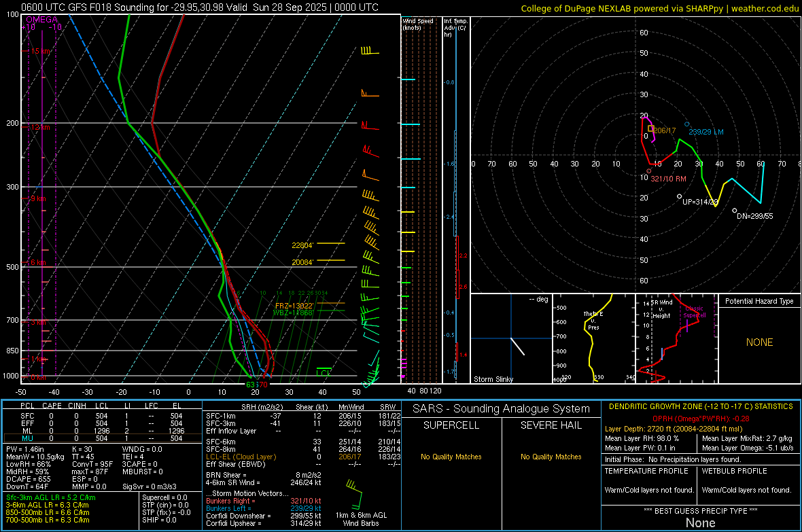Image resolution: width=802 pixels, height=532 pixels.
Task: Click 'SARS - Sounding Analogue System' heading
Action: [x=501, y=409]
